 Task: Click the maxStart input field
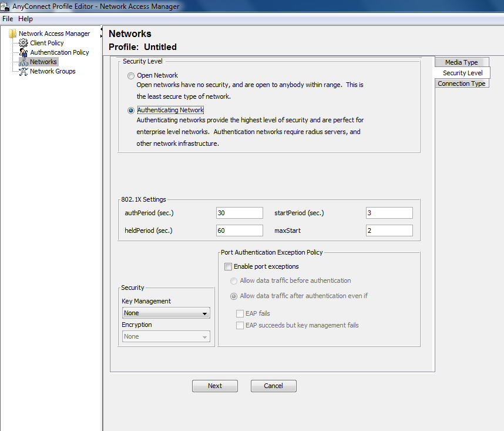[389, 230]
